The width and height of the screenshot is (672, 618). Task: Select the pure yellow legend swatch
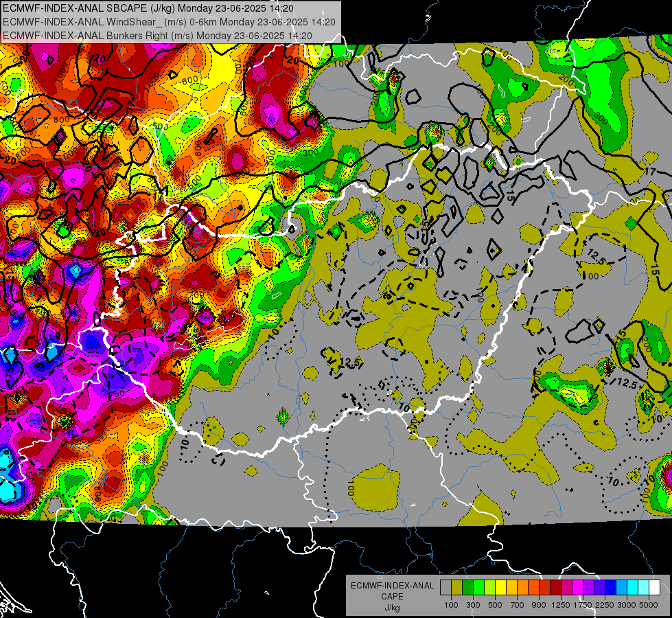tap(501, 588)
